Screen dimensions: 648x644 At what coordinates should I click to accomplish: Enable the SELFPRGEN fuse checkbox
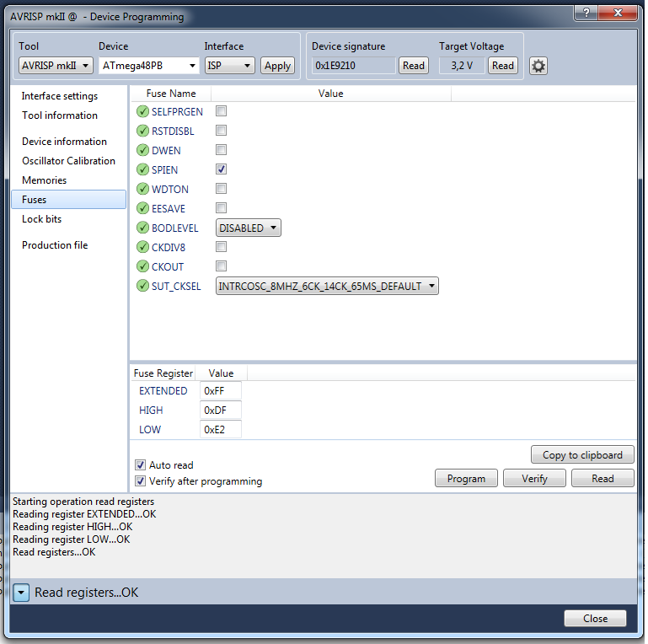221,110
